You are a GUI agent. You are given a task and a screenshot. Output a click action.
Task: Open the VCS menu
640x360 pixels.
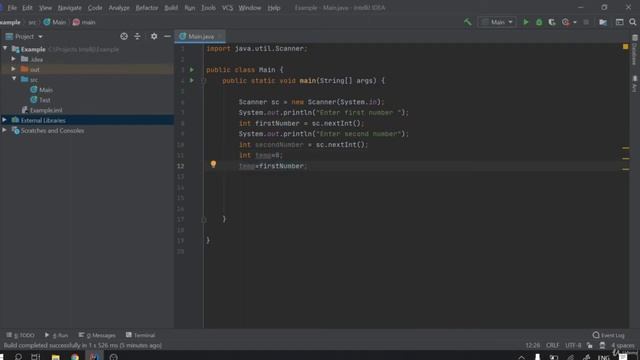[227, 8]
